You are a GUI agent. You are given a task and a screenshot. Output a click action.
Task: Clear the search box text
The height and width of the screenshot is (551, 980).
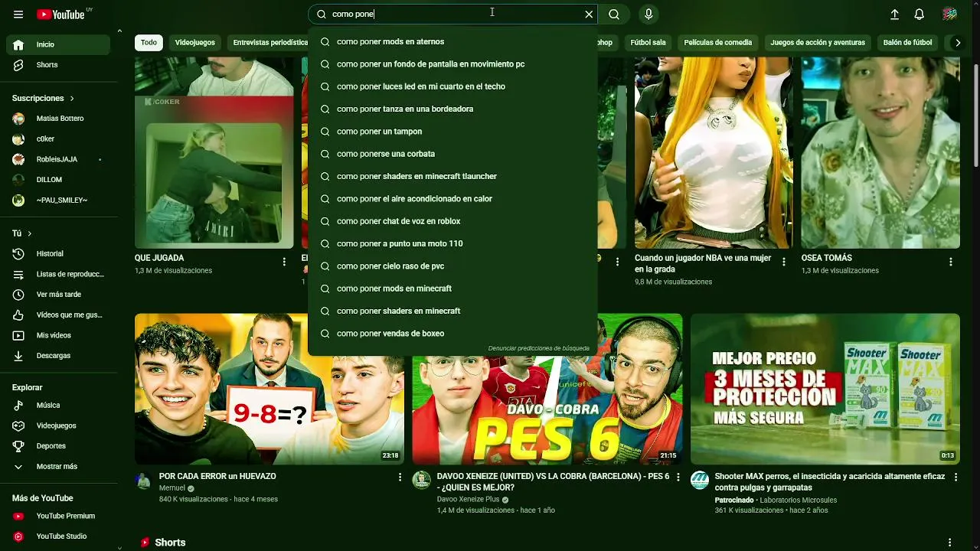589,15
